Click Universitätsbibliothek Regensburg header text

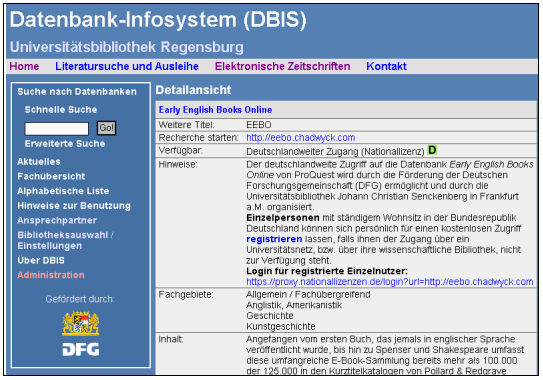pos(126,47)
